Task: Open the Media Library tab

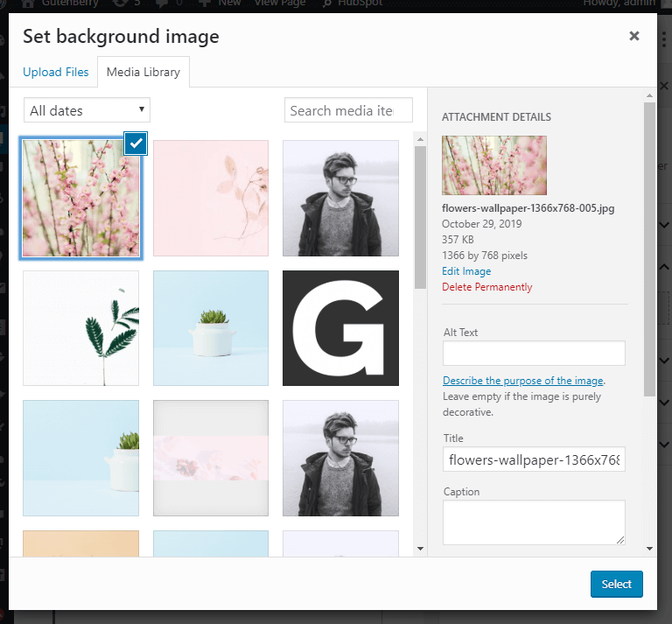Action: pos(143,72)
